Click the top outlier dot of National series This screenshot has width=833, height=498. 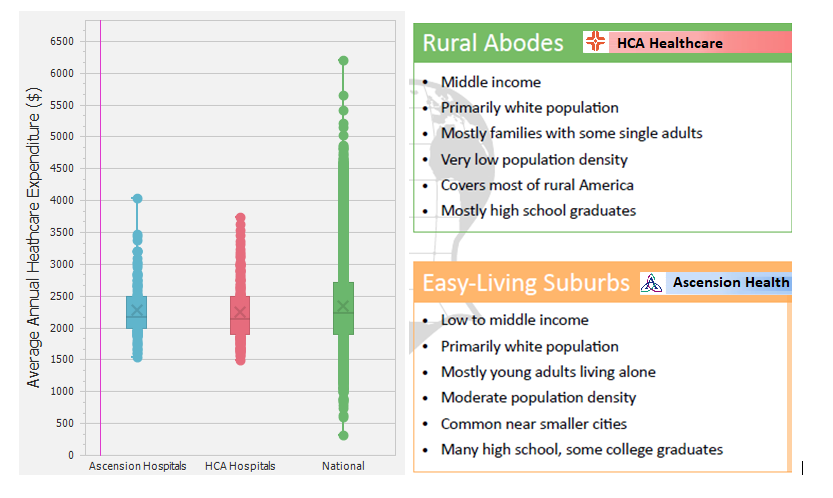[x=343, y=61]
